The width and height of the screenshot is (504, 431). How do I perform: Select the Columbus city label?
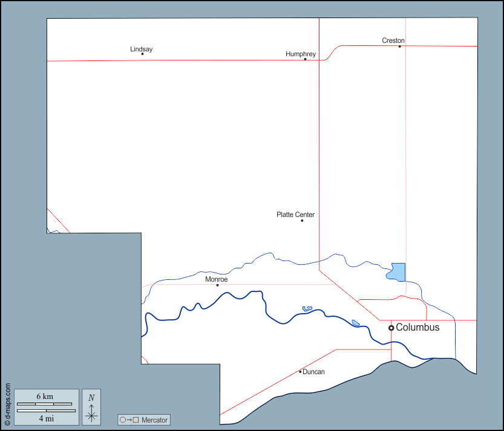pos(417,327)
